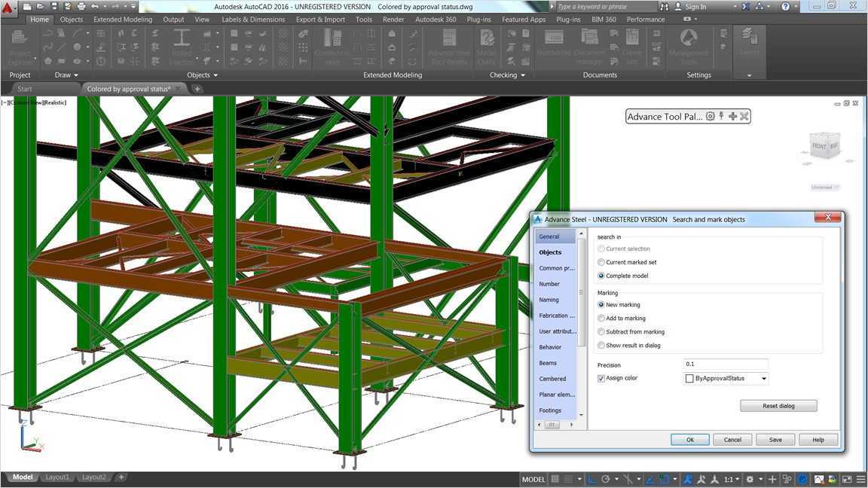The width and height of the screenshot is (868, 488).
Task: Click the keyword search field
Action: [x=606, y=7]
